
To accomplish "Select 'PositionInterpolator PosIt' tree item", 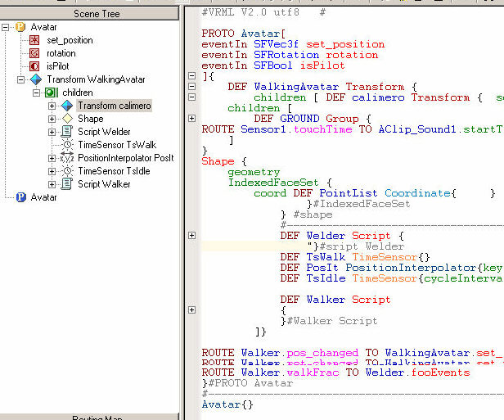I will (x=126, y=158).
